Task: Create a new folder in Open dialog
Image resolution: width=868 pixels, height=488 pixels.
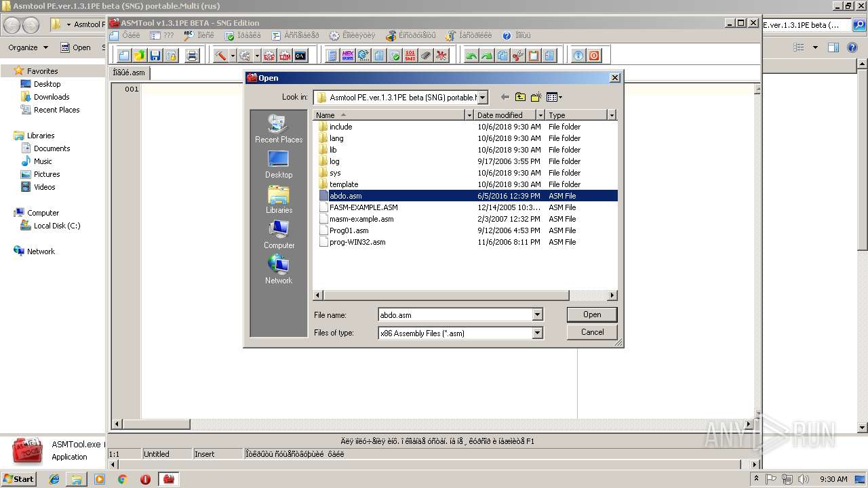Action: pyautogui.click(x=536, y=97)
